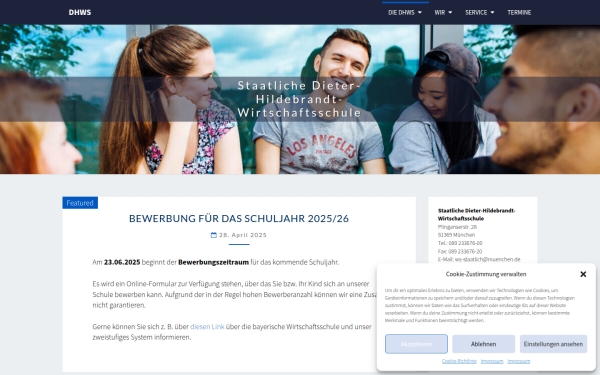Image resolution: width=600 pixels, height=375 pixels.
Task: Open the Bewerbung für das Schuljahr 2025/26 post
Action: coord(239,218)
